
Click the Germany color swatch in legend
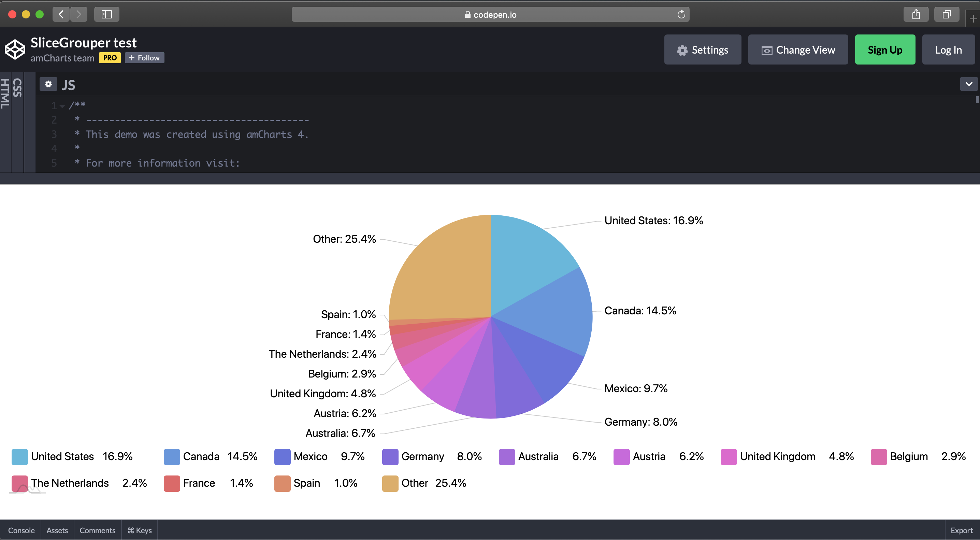pyautogui.click(x=390, y=457)
